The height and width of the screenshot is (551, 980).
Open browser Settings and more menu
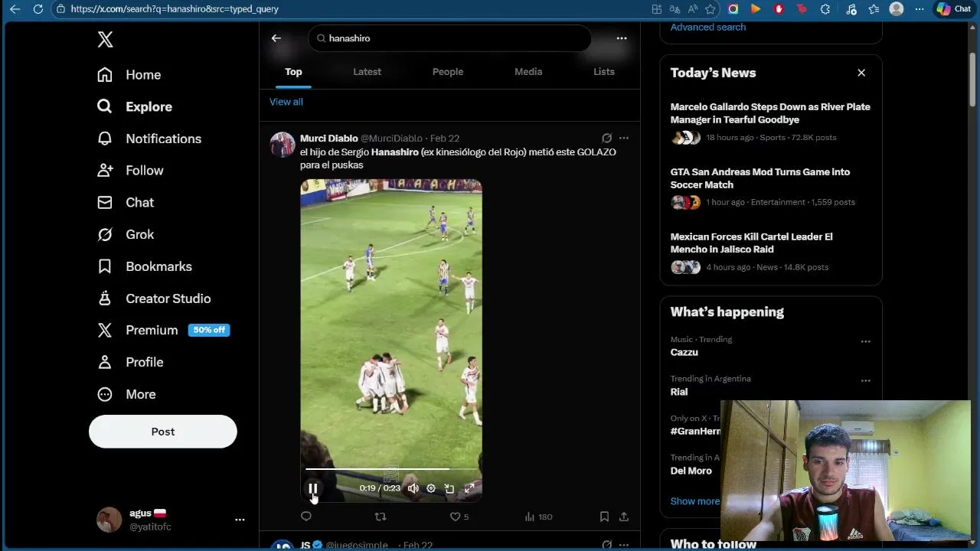[x=920, y=9]
